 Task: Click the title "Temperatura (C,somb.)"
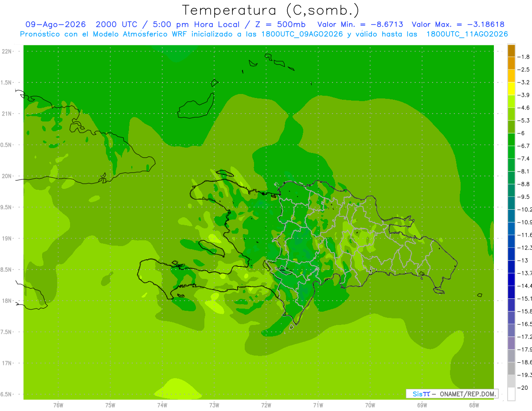270,10
